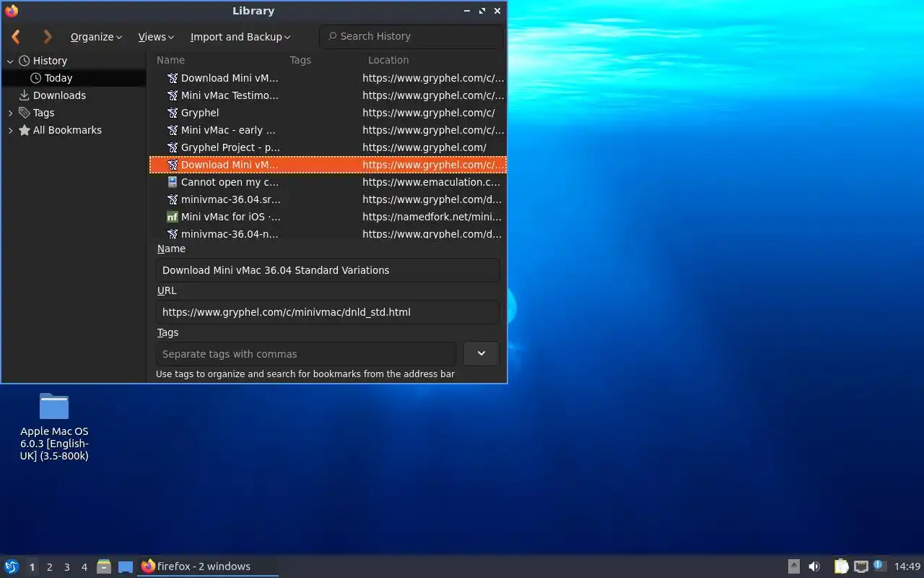Open the update notification tray icon
This screenshot has width=924, height=578.
click(x=879, y=566)
